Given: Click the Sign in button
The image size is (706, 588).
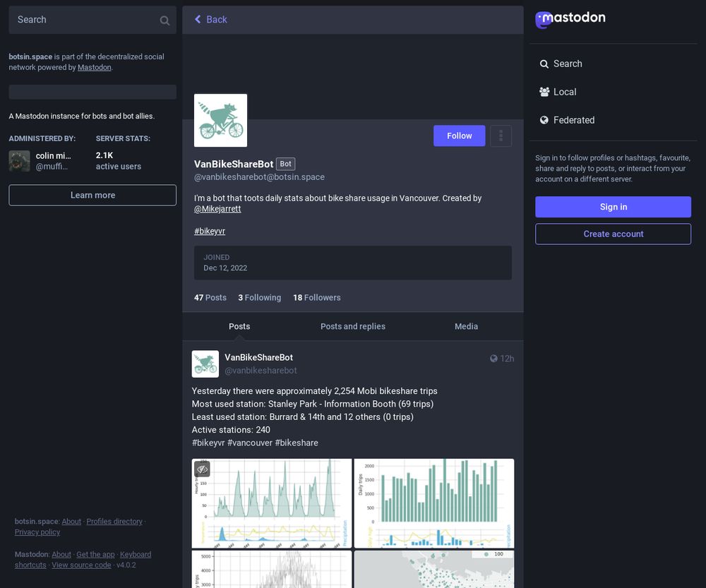Looking at the screenshot, I should (614, 207).
